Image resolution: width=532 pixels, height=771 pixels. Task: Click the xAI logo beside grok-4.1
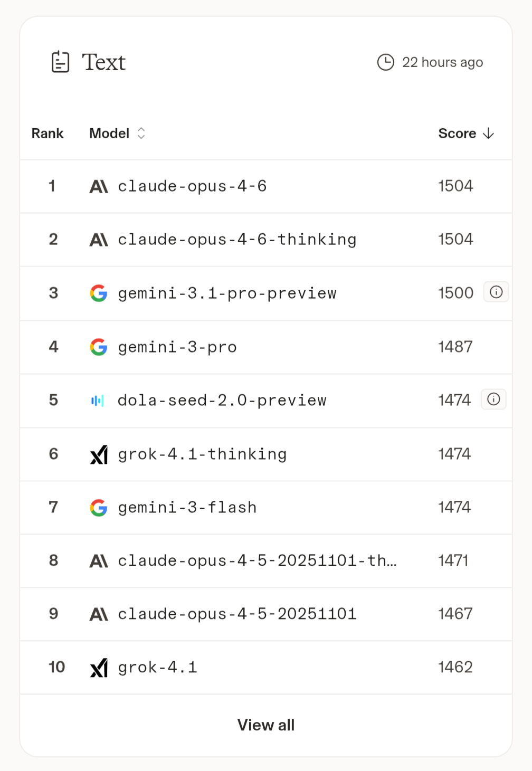pyautogui.click(x=99, y=668)
